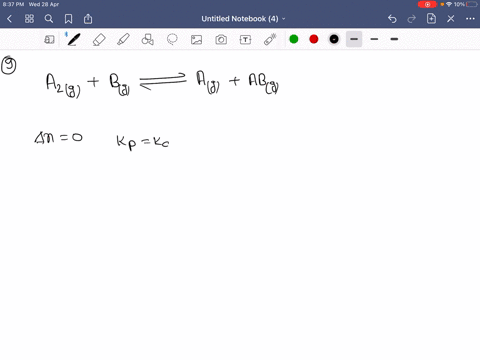Tap the Wi-Fi icon in status bar
The height and width of the screenshot is (360, 480).
[x=449, y=4]
